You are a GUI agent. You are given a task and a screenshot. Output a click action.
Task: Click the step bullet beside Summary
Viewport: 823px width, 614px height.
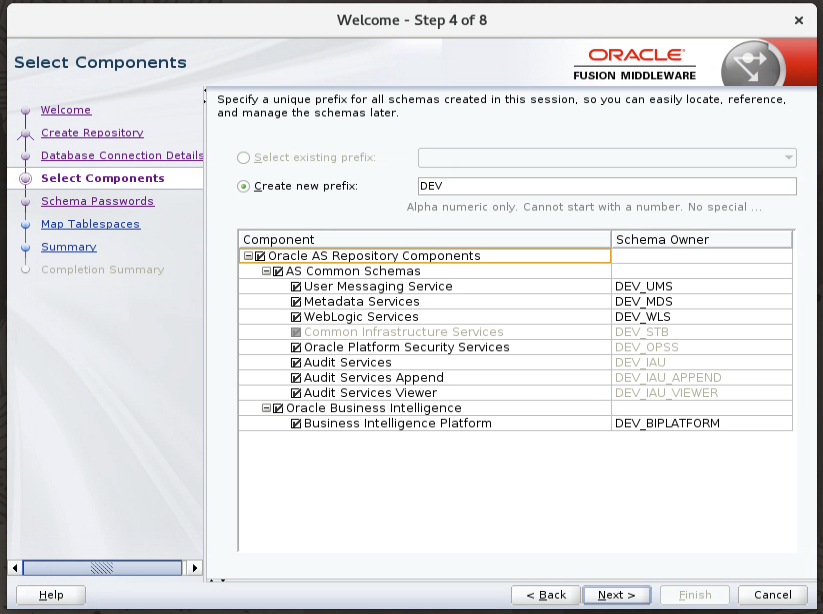tap(25, 247)
